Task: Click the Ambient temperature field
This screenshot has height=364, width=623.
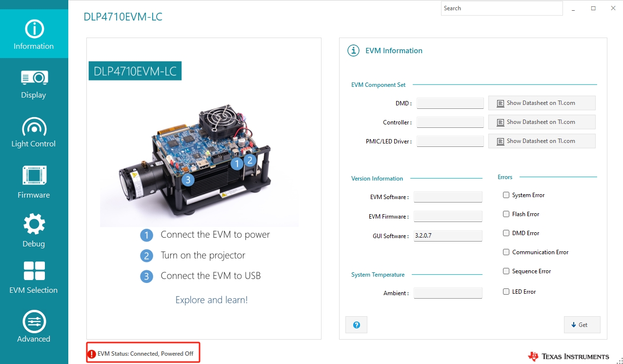Action: tap(448, 293)
